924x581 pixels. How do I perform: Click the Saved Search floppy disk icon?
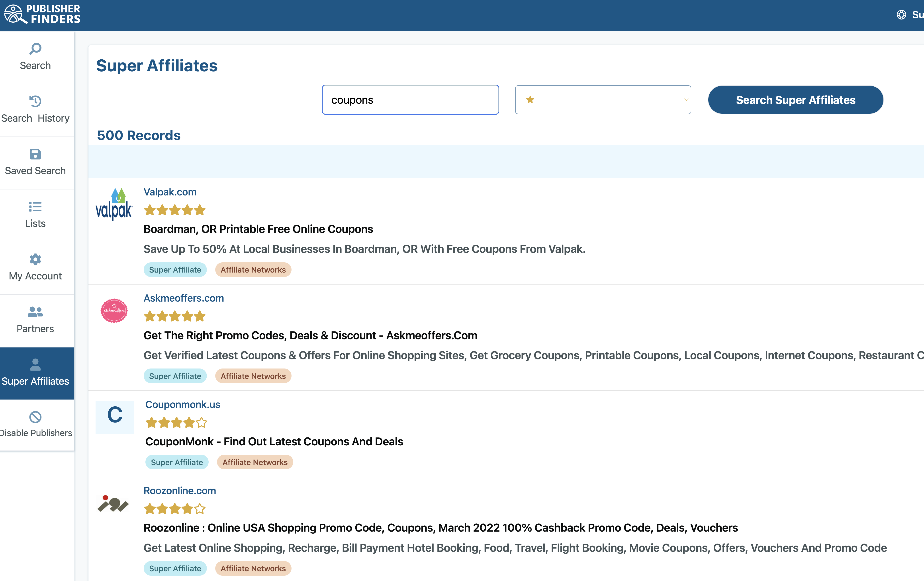click(x=35, y=154)
